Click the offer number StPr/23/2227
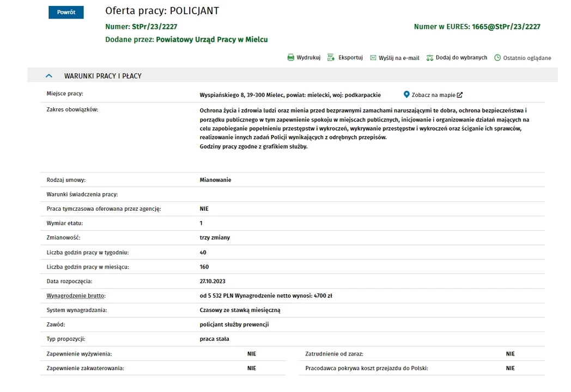Image resolution: width=571 pixels, height=392 pixels. 154,27
